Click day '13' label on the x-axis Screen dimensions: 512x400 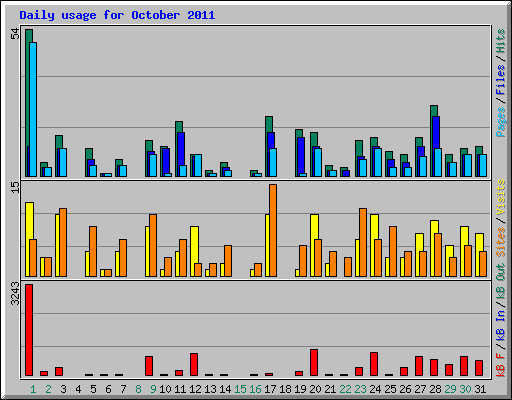click(210, 389)
